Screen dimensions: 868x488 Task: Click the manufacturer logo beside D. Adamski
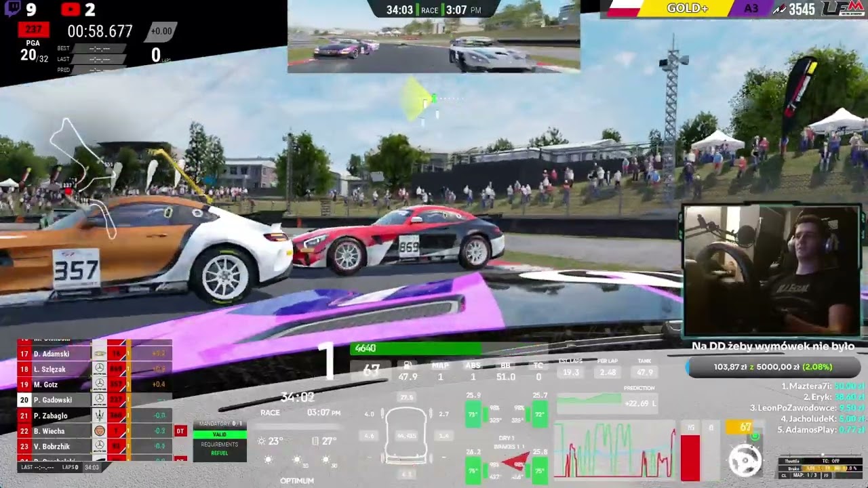click(99, 354)
